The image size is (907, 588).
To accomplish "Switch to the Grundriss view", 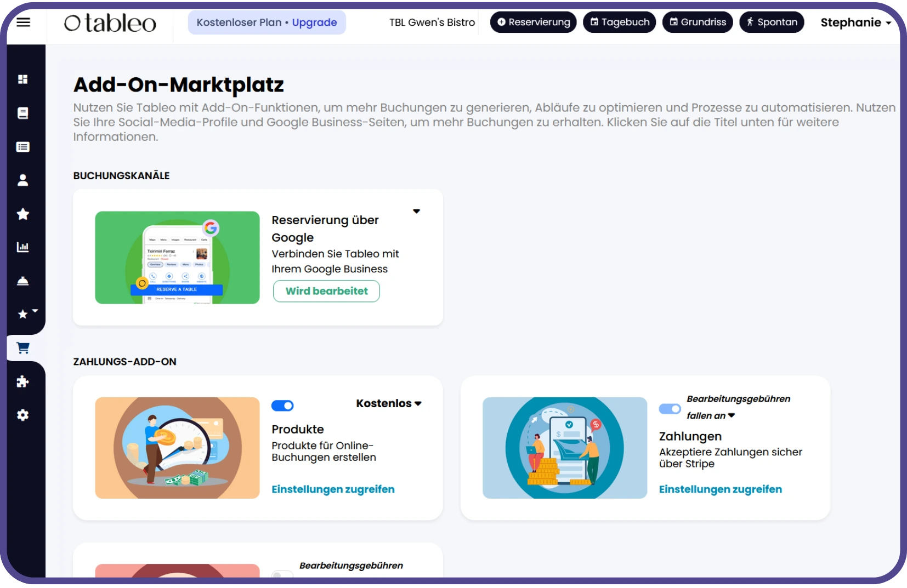I will [x=698, y=22].
